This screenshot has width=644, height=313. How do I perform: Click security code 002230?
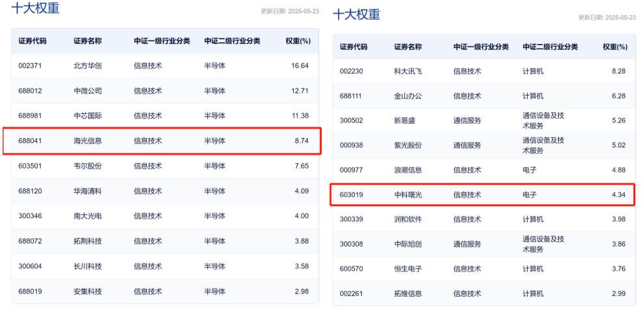point(351,71)
